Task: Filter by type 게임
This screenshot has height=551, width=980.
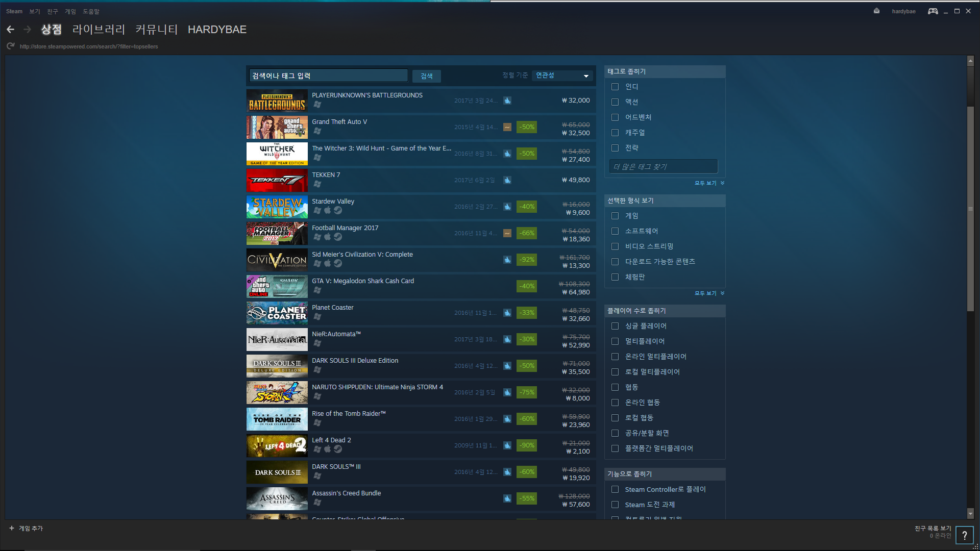Action: point(615,216)
